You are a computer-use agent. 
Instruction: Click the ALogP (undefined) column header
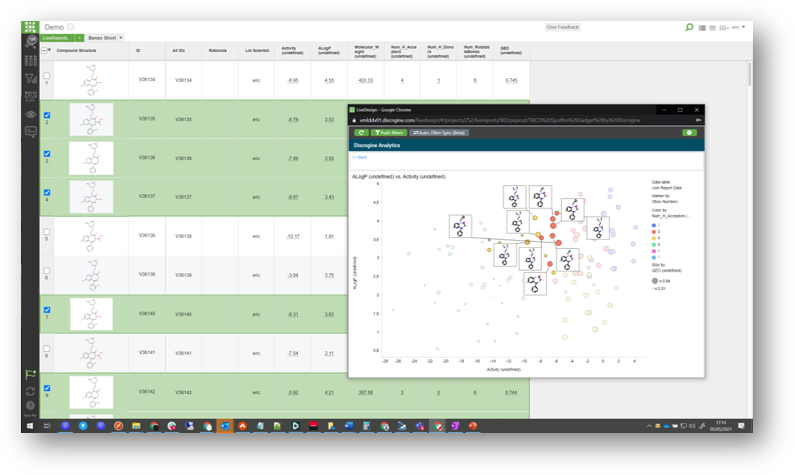tap(329, 51)
